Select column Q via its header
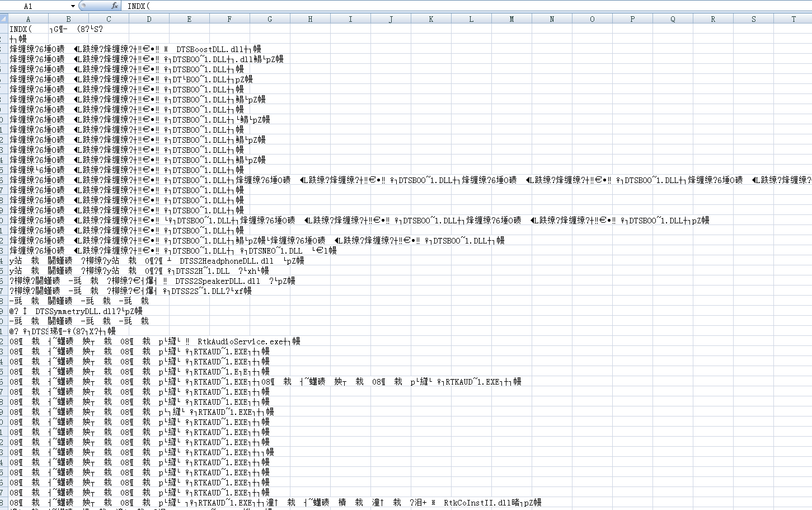Screen dimensions: 812x510 point(673,19)
